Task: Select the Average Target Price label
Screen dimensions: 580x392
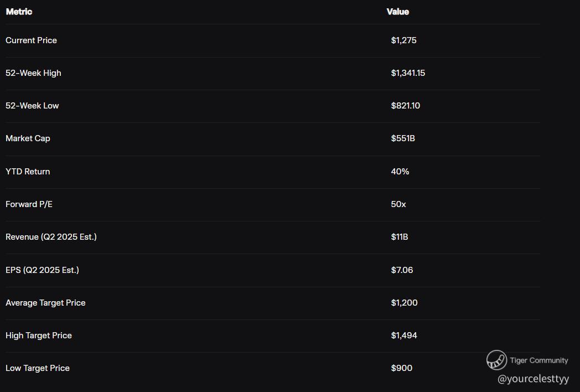Action: pos(45,303)
